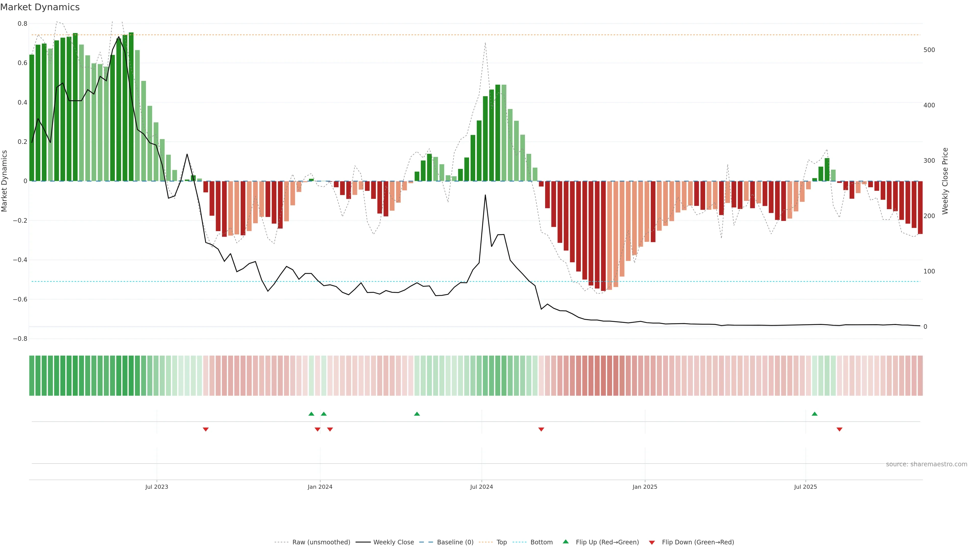
Task: Click the source: sharemaestro.com text
Action: [x=926, y=464]
